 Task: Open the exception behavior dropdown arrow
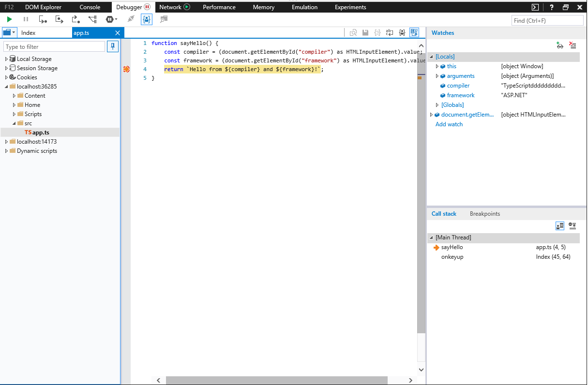(116, 19)
